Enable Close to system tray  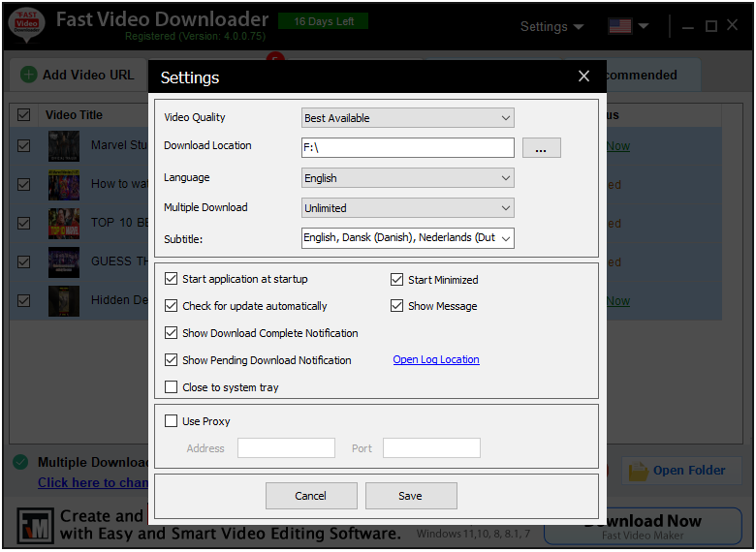point(172,387)
